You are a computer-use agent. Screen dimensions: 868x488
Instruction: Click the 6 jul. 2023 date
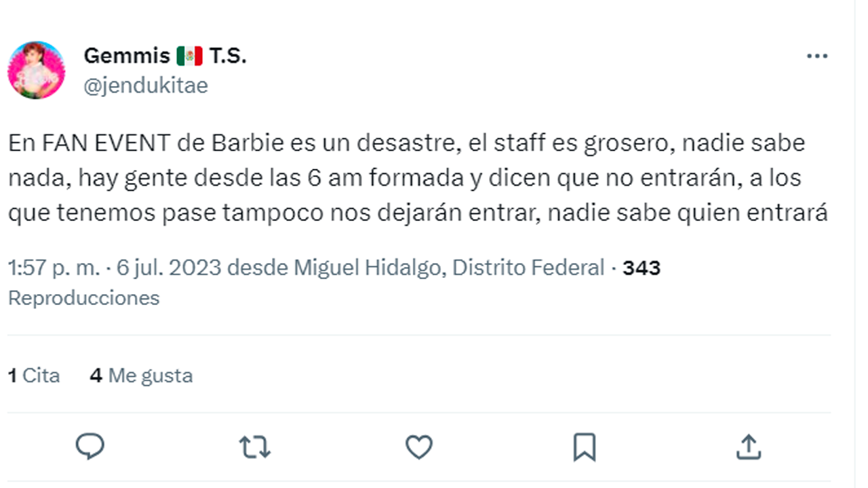point(169,268)
